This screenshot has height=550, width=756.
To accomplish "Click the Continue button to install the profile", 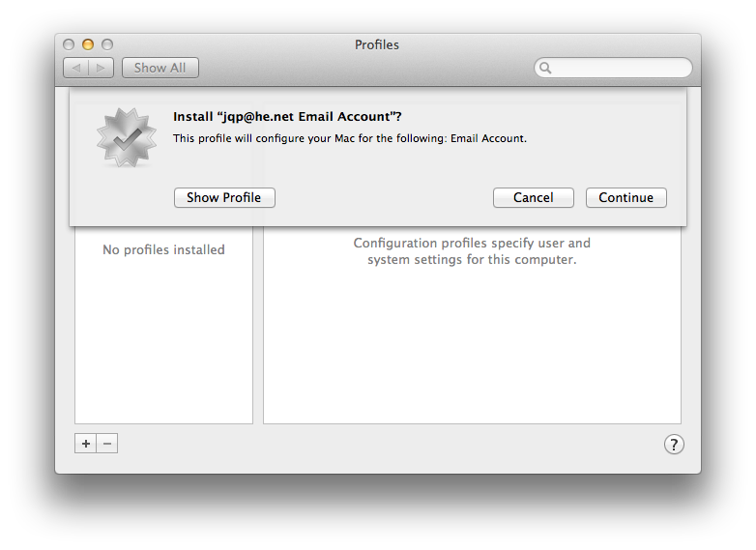I will [625, 197].
